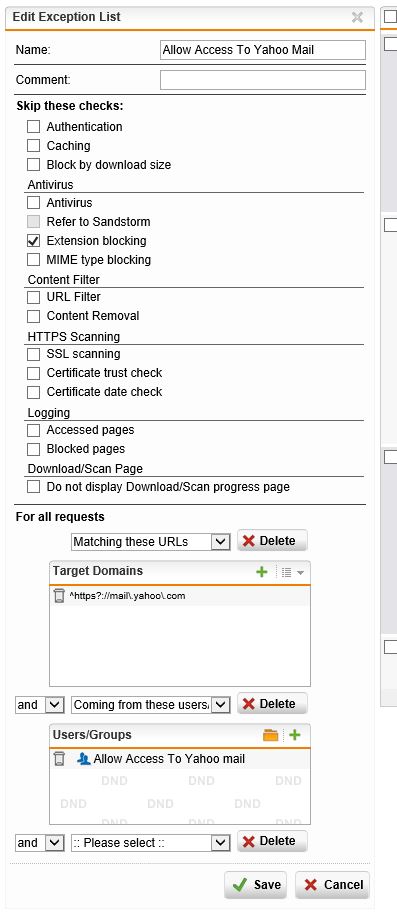This screenshot has height=922, width=397.
Task: Enable the URL Filter checkbox
Action: (34, 297)
